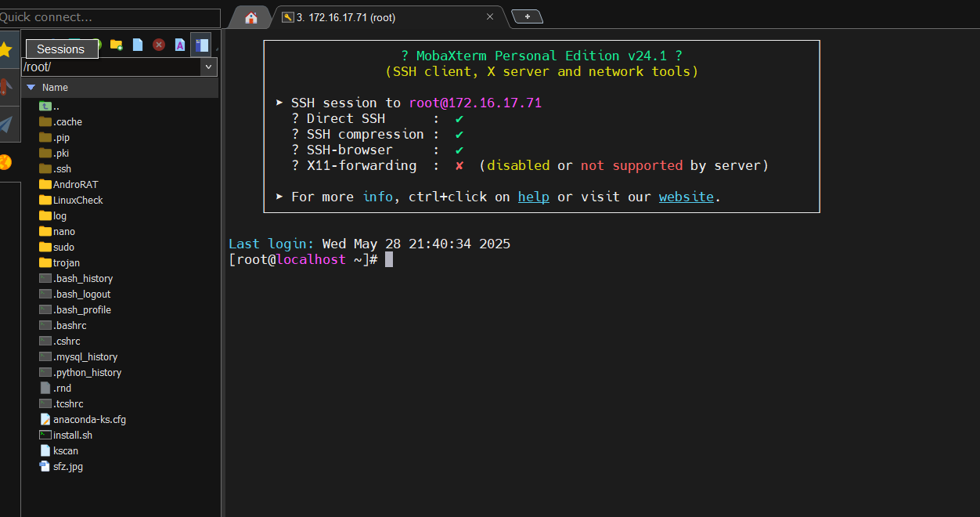The width and height of the screenshot is (980, 517).
Task: Select the .ssh folder
Action: tap(56, 168)
